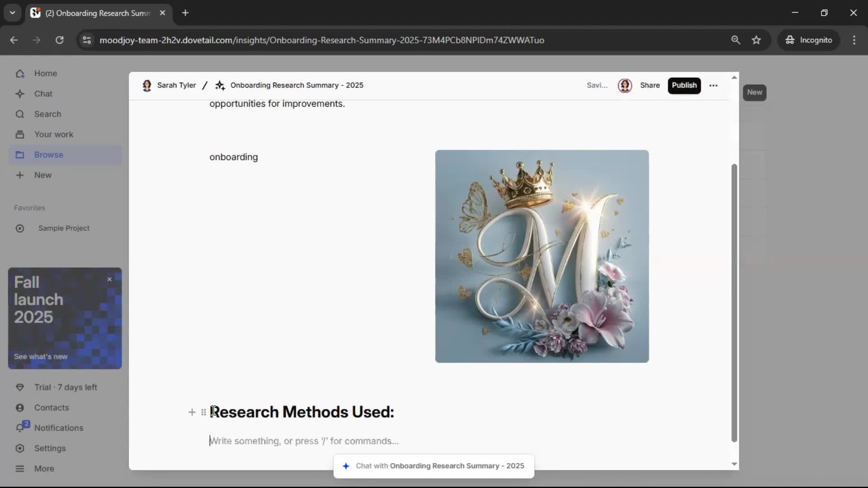Select the crowned letter M image

point(542,256)
